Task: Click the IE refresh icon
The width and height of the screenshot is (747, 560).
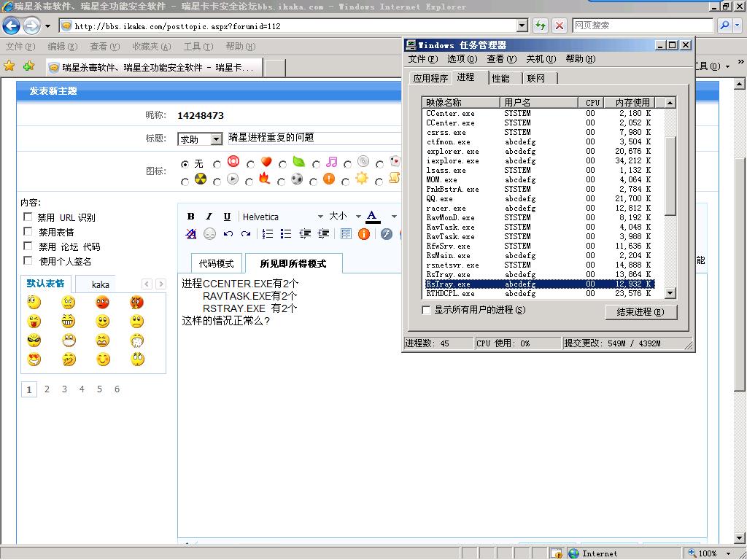Action: coord(541,26)
